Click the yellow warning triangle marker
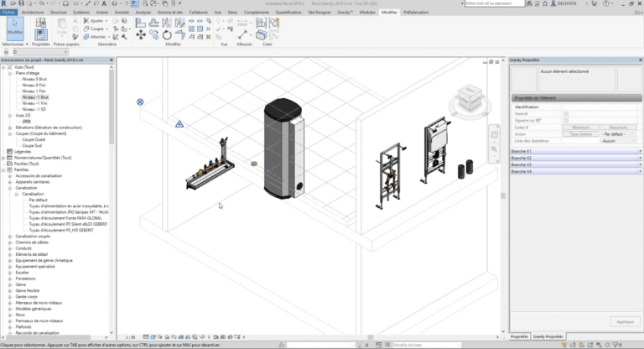644x349 pixels. point(179,124)
